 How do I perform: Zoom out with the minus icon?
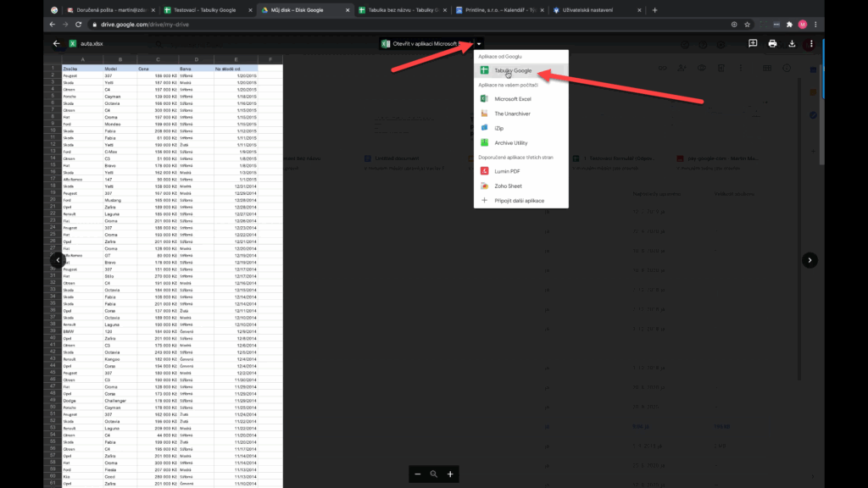click(417, 474)
